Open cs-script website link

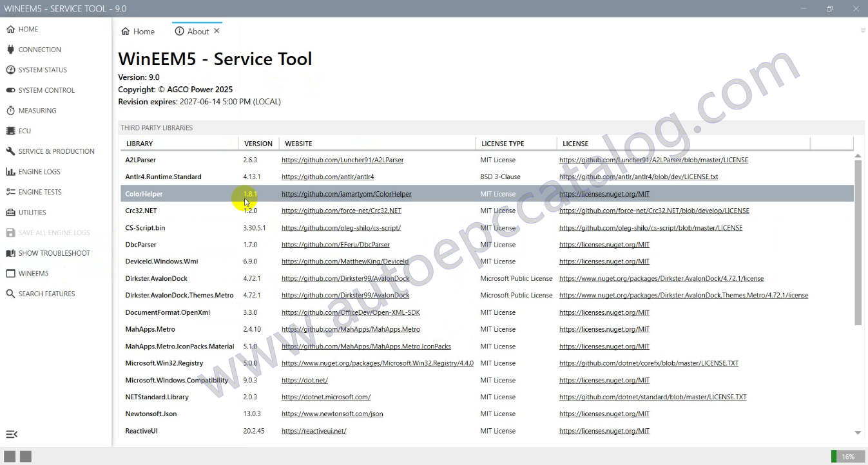(341, 228)
